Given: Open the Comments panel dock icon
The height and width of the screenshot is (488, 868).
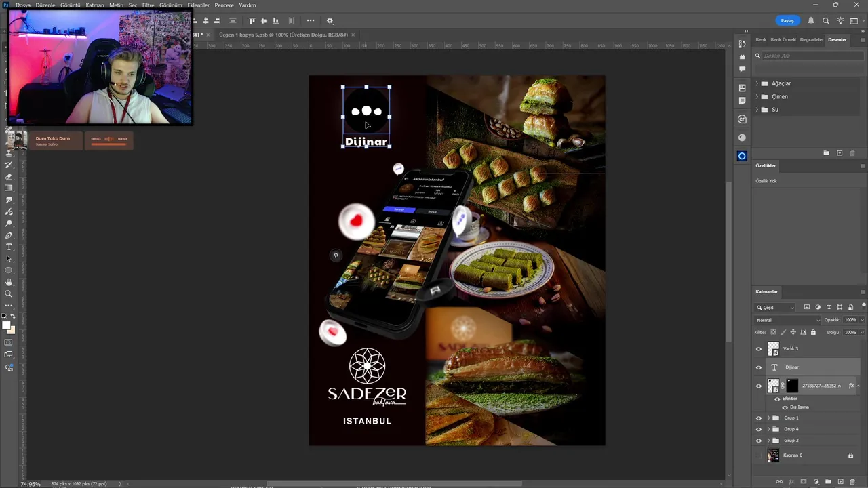Looking at the screenshot, I should 742,68.
